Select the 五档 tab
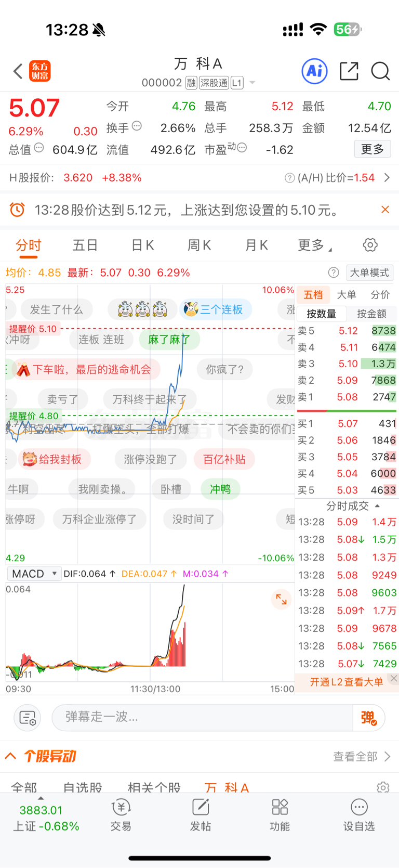Image resolution: width=399 pixels, height=868 pixels. pyautogui.click(x=313, y=295)
